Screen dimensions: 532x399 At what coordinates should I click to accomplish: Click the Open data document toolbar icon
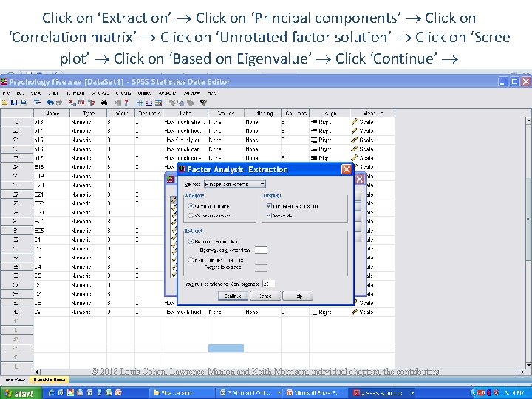[4, 103]
